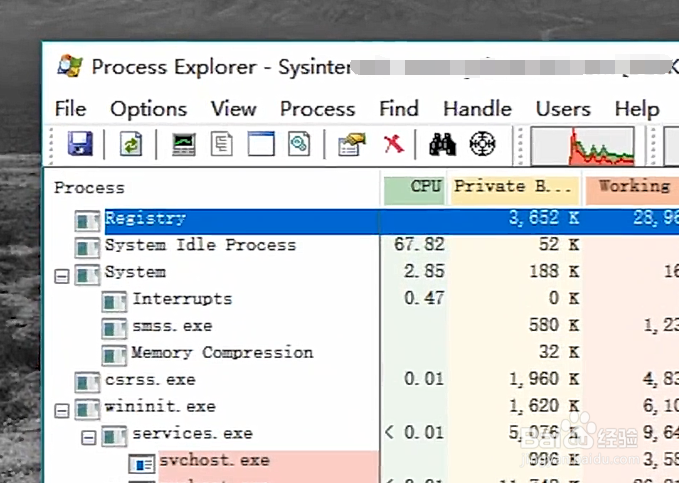Select the System process name
This screenshot has width=679, height=483.
click(x=135, y=272)
